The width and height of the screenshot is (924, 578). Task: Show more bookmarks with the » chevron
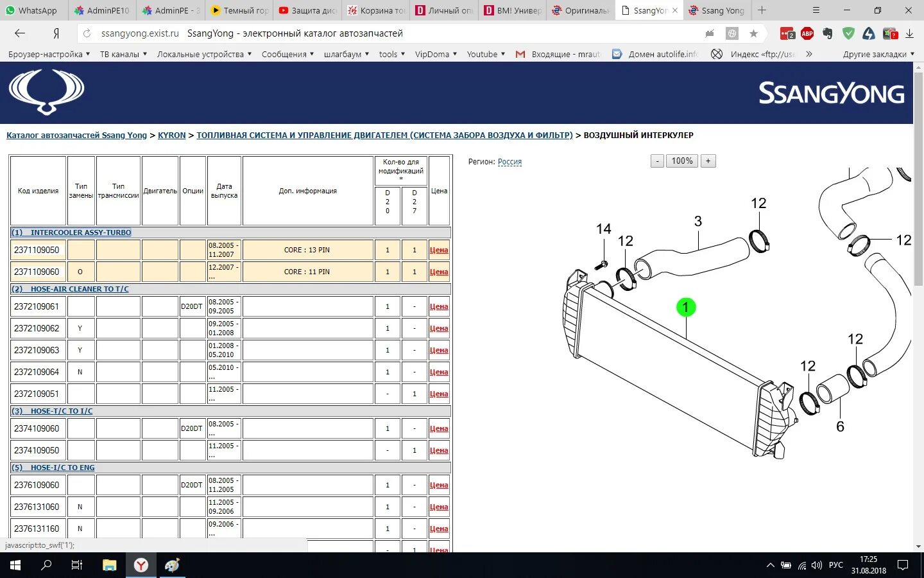[x=809, y=54]
